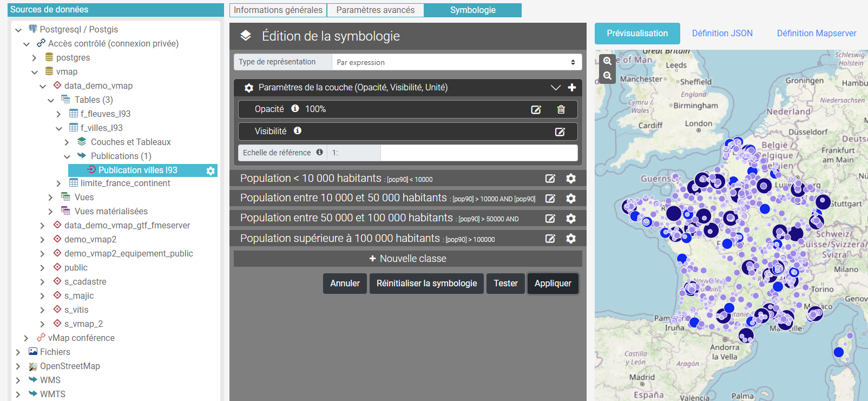The width and height of the screenshot is (868, 401).
Task: Select the s_majic schema
Action: [79, 296]
